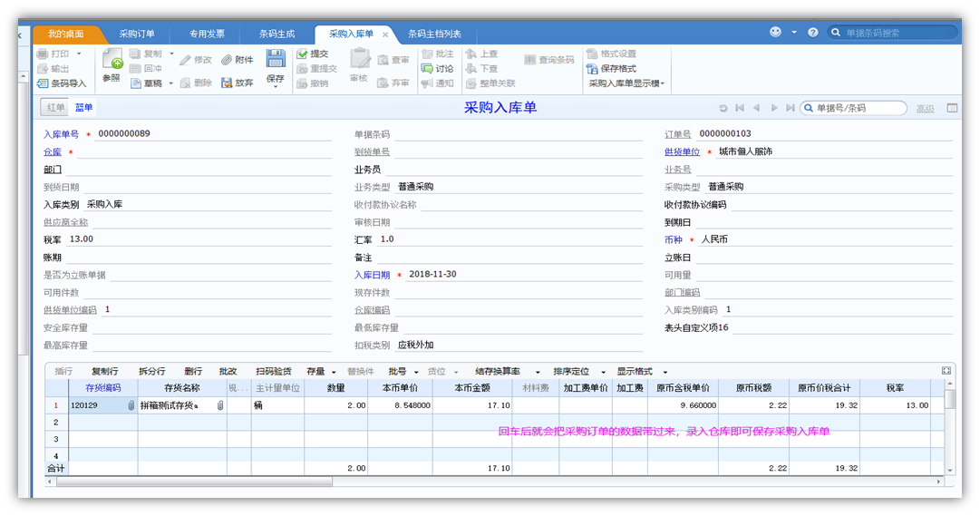
Task: Expand the 保存 save dropdown arrow
Action: 276,87
